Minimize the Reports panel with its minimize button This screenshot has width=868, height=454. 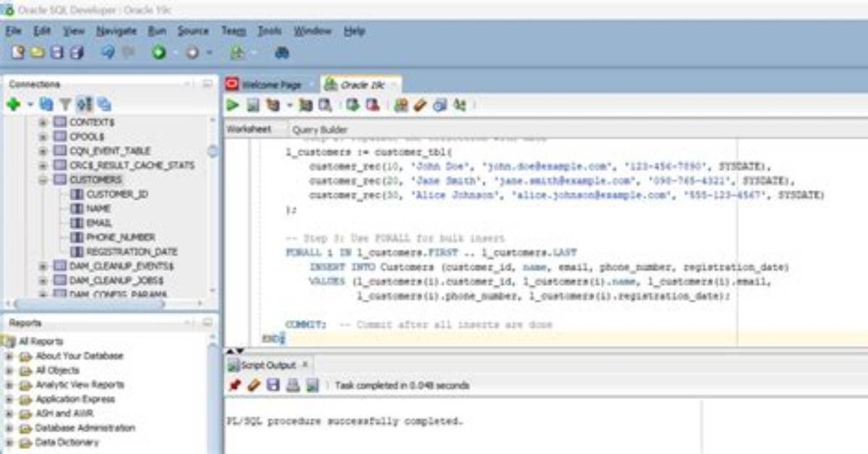(207, 323)
